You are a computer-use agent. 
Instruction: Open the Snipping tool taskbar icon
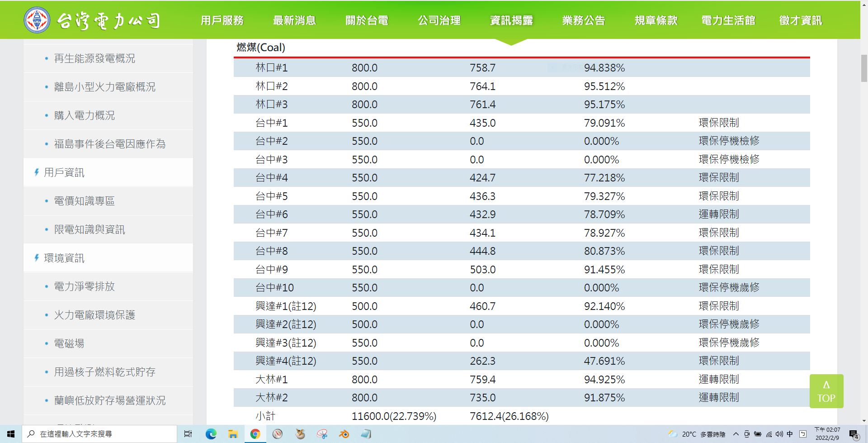coord(322,434)
